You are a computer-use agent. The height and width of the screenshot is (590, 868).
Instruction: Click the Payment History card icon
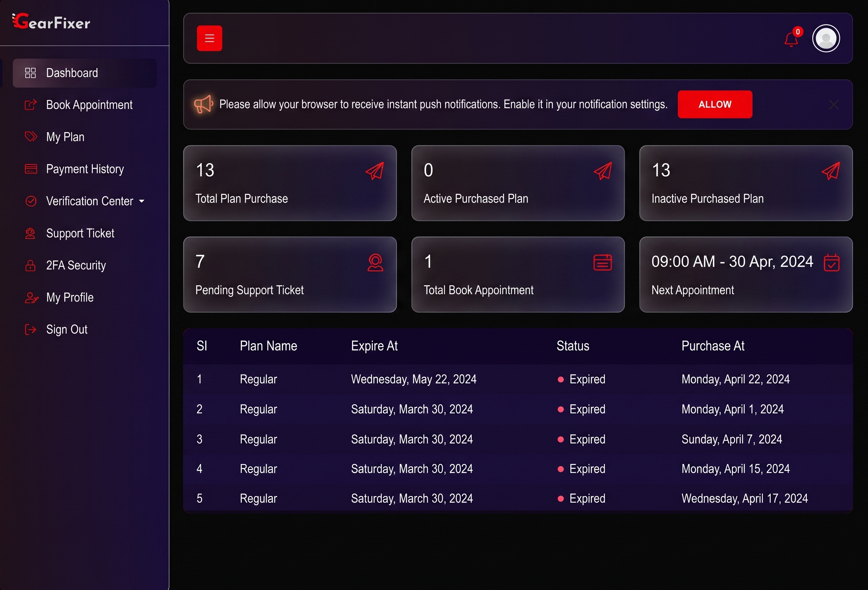tap(31, 169)
